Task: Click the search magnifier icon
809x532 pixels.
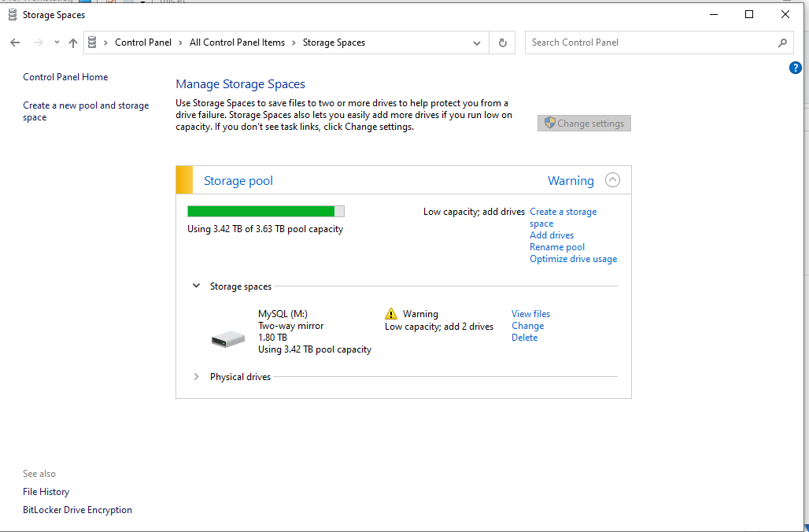Action: pos(782,43)
